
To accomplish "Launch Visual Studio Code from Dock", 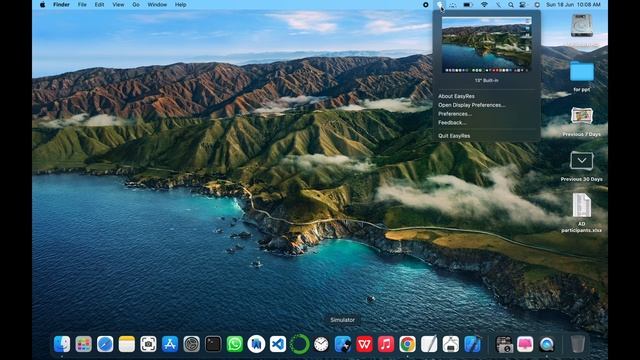I will [278, 344].
